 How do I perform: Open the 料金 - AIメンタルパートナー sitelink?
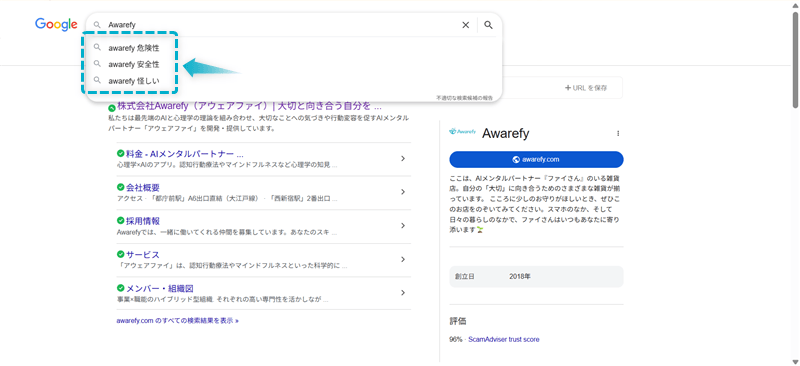(x=185, y=154)
